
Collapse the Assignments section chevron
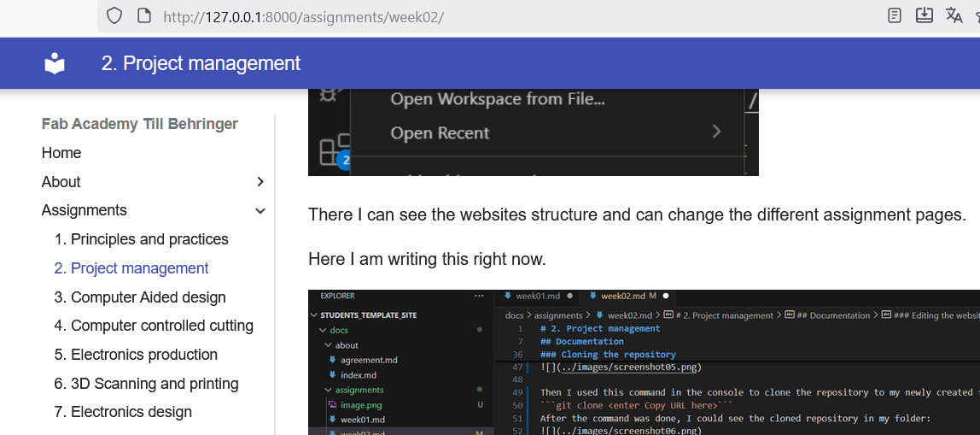click(x=260, y=211)
